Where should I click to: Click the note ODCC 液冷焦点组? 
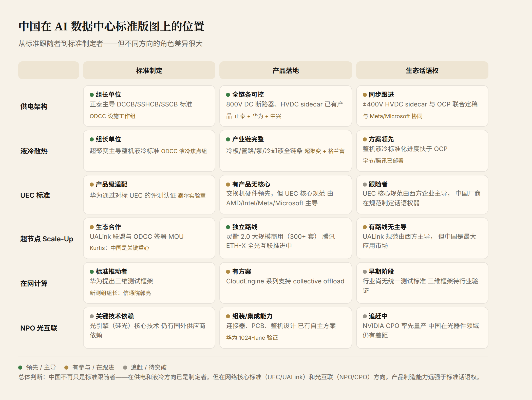tap(184, 151)
